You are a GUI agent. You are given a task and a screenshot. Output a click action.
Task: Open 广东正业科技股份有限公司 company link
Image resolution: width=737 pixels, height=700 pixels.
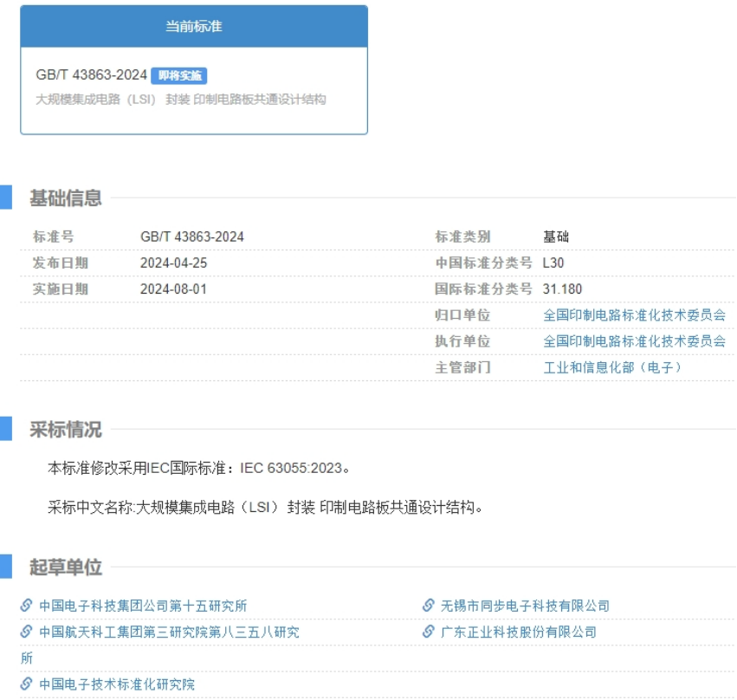pos(519,632)
